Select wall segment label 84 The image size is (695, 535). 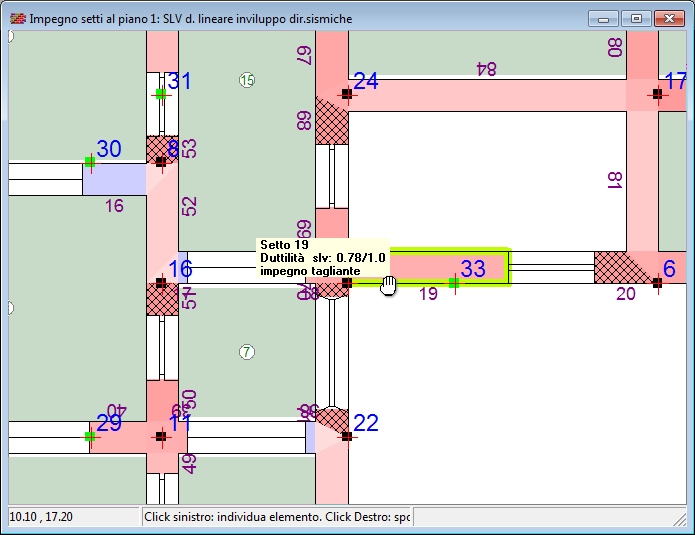(486, 69)
